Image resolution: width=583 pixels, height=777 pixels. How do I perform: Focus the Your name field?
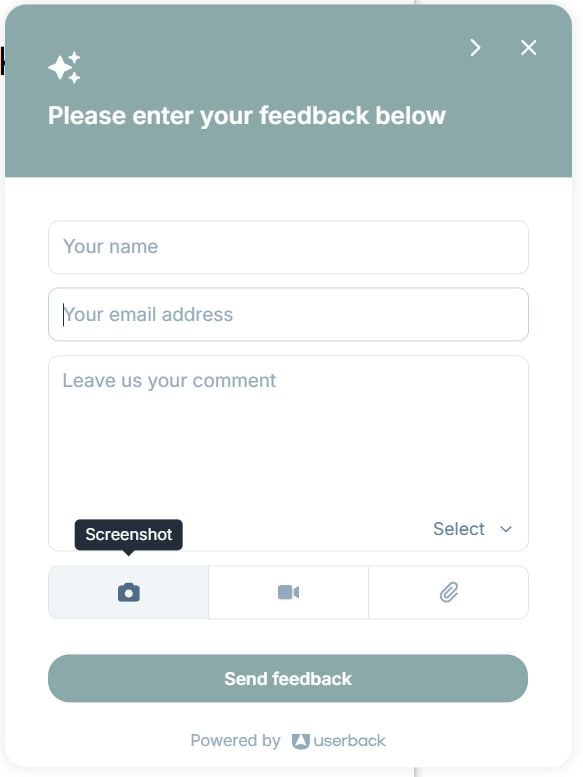tap(288, 247)
